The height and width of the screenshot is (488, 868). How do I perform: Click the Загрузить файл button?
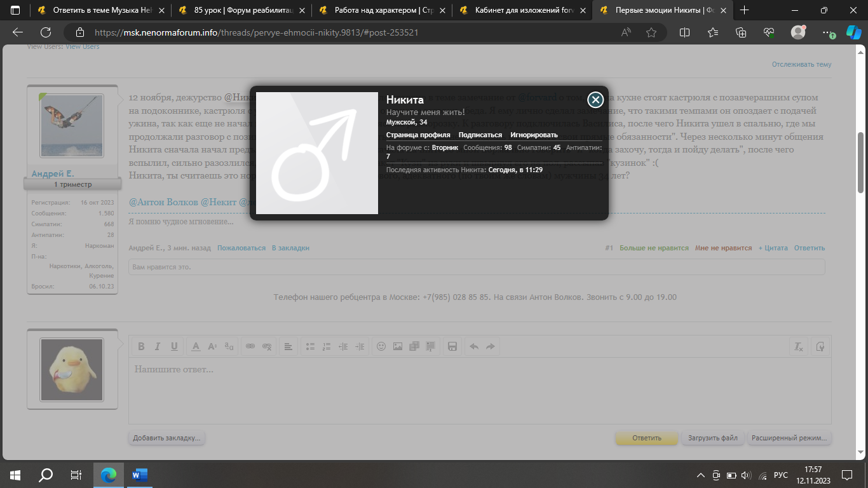(x=712, y=438)
